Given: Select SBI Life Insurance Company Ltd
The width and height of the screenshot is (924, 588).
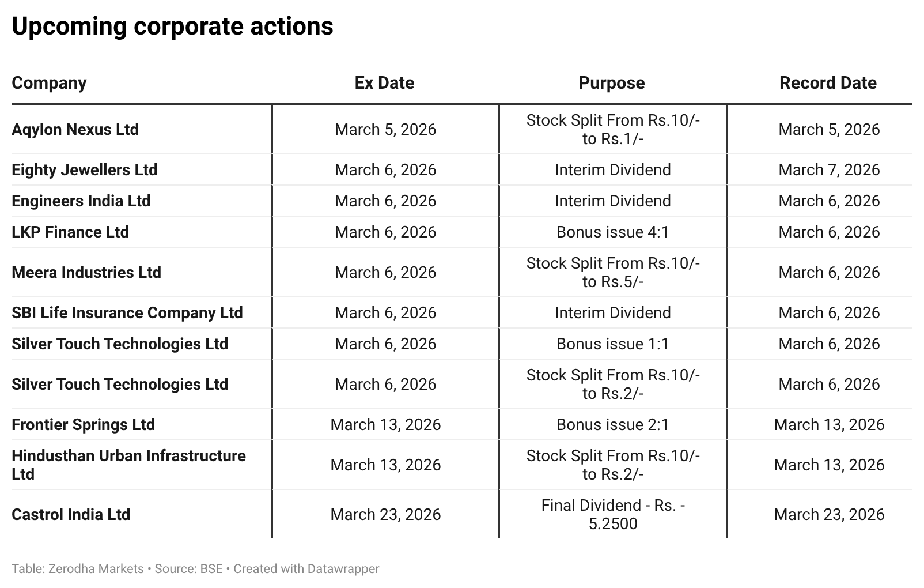Looking at the screenshot, I should click(127, 312).
